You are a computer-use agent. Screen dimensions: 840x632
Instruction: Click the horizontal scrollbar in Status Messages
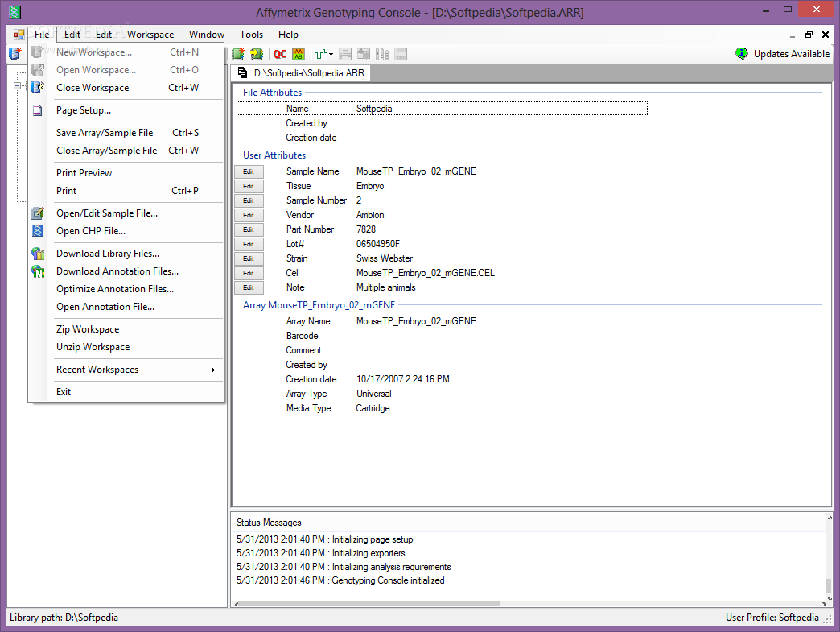coord(369,604)
